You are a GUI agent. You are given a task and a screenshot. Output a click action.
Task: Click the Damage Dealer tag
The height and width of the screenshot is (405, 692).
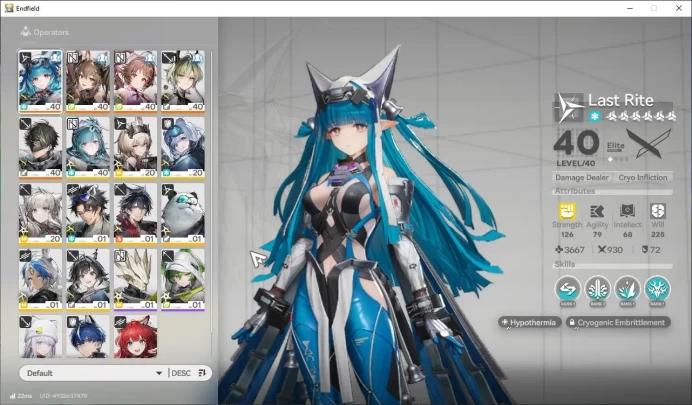tap(582, 177)
